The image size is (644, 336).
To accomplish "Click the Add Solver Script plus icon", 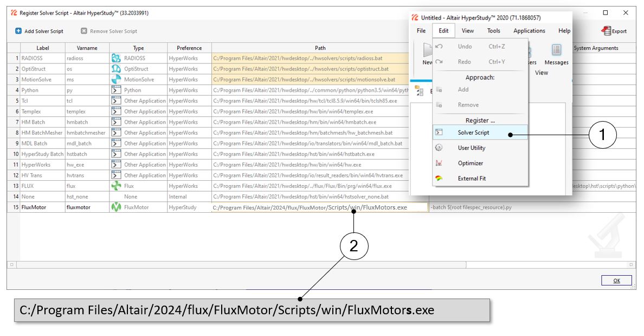I will pos(18,31).
